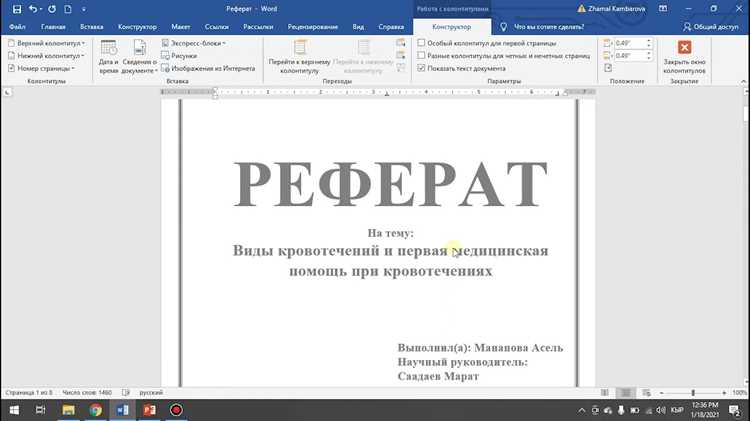Viewport: 750px width, 421px height.
Task: Switch to the Справка tab
Action: 391,27
